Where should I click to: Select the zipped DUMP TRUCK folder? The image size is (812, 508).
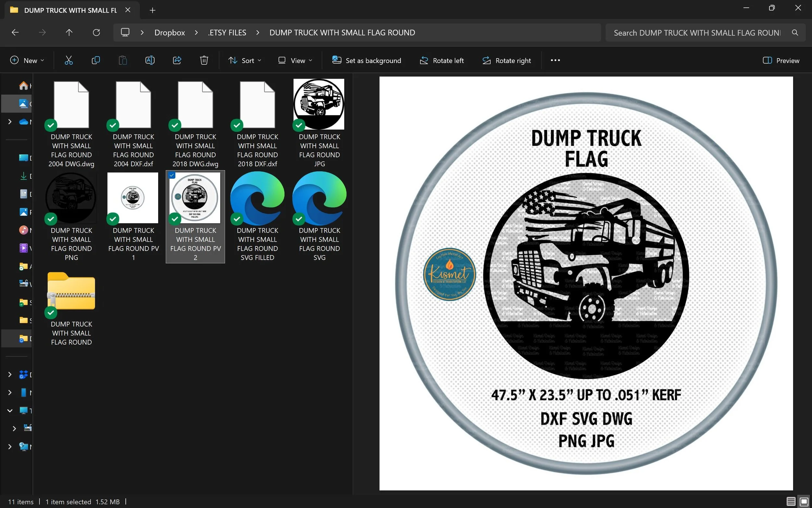71,292
